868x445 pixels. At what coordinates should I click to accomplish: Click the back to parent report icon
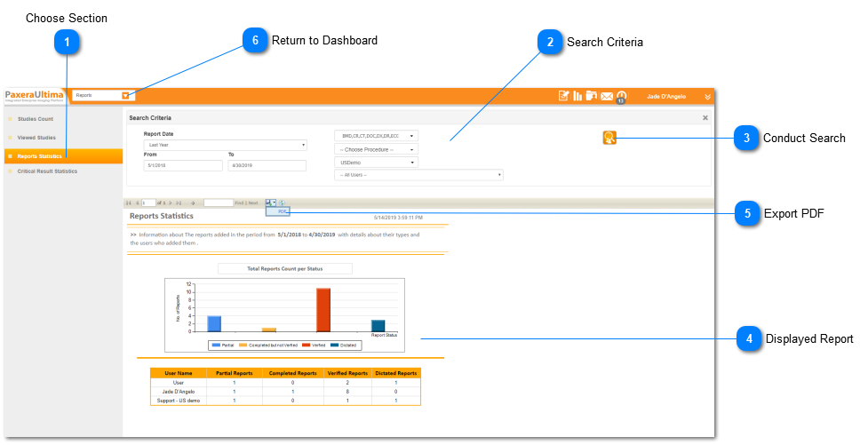(x=193, y=203)
